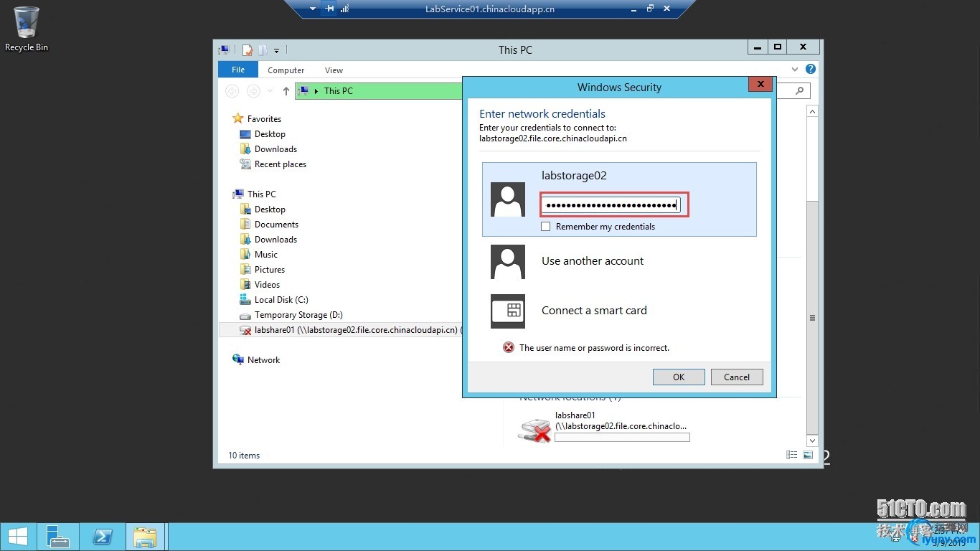
Task: Click the This PC breadcrumb chevron in address bar
Action: (x=316, y=91)
